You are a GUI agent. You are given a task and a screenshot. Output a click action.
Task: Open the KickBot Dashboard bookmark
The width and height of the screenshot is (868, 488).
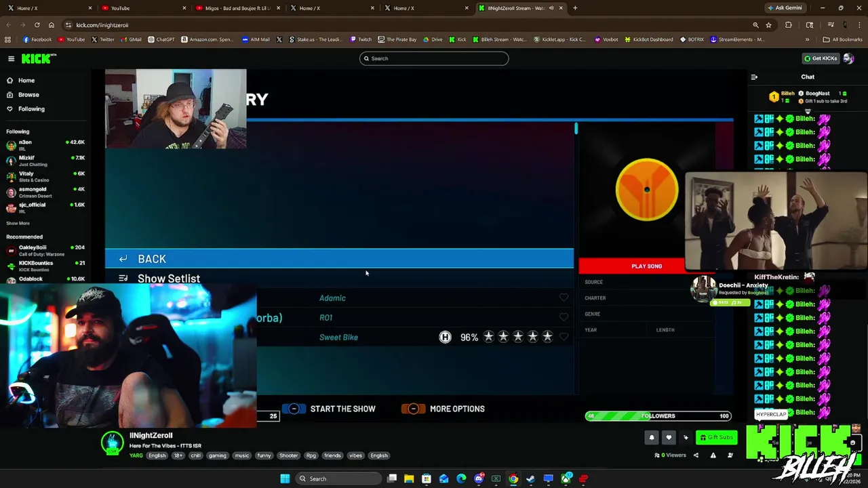[648, 39]
